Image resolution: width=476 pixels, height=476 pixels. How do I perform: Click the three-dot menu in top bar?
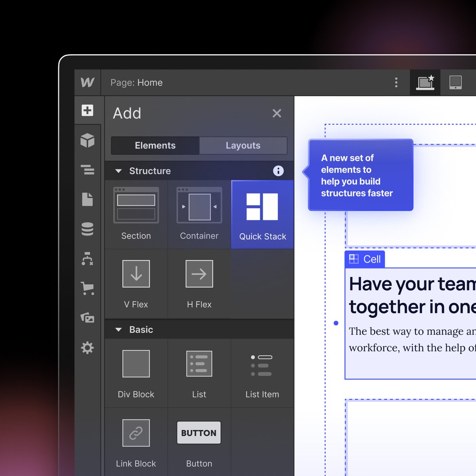(396, 83)
